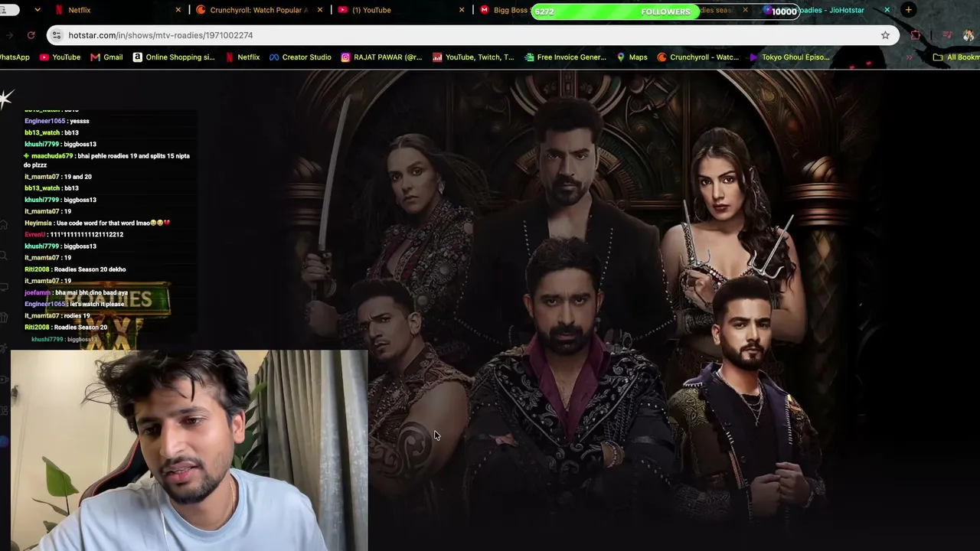Click "it_mamta07 : rodies 19" chat message
Image resolution: width=980 pixels, height=551 pixels.
57,315
